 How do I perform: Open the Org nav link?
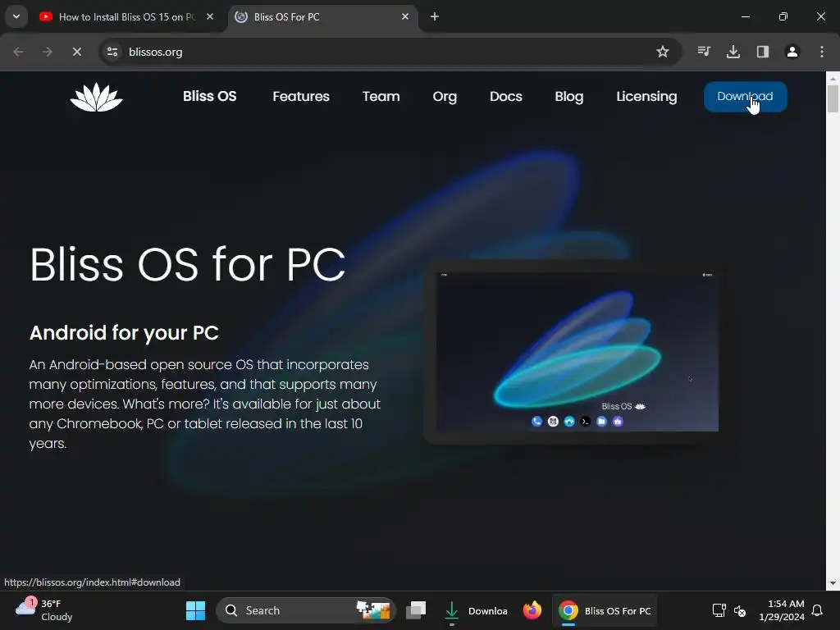tap(445, 97)
